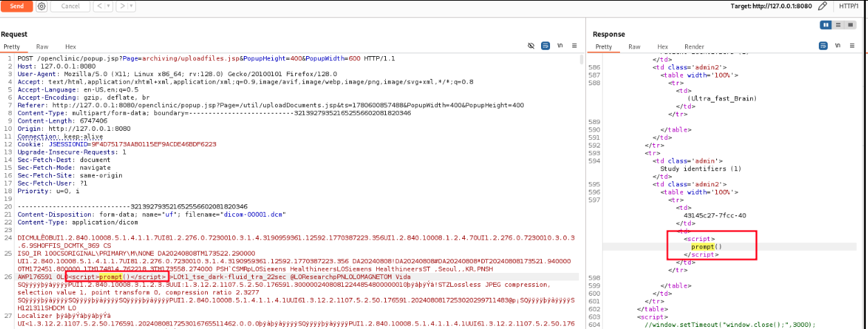The width and height of the screenshot is (868, 329).
Task: Toggle Response word wrap icon
Action: pyautogui.click(x=822, y=45)
